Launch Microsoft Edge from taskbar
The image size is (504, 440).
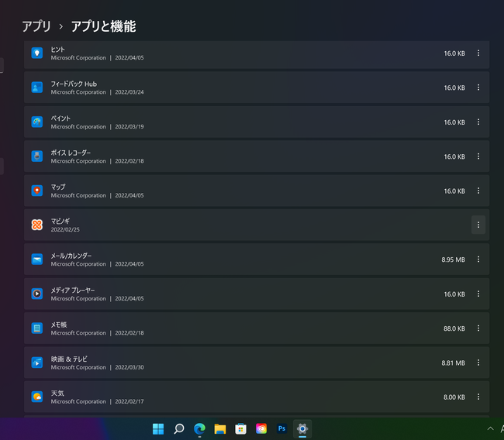pos(199,428)
